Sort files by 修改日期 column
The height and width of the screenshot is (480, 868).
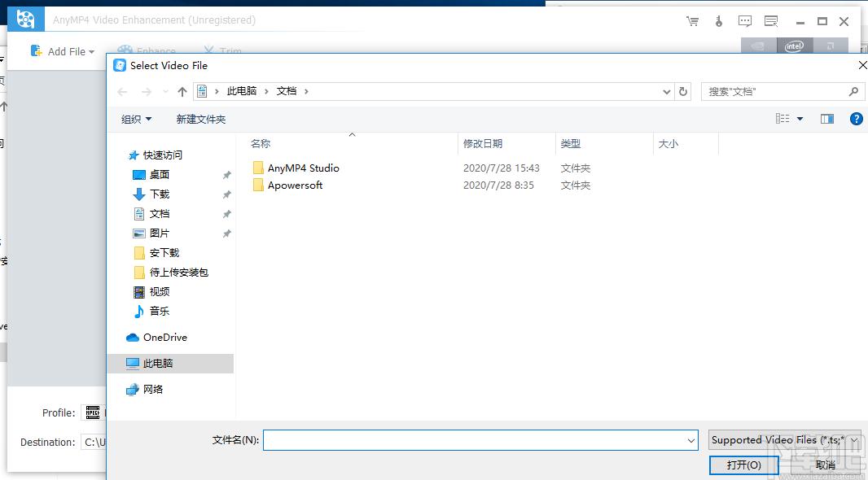[483, 144]
